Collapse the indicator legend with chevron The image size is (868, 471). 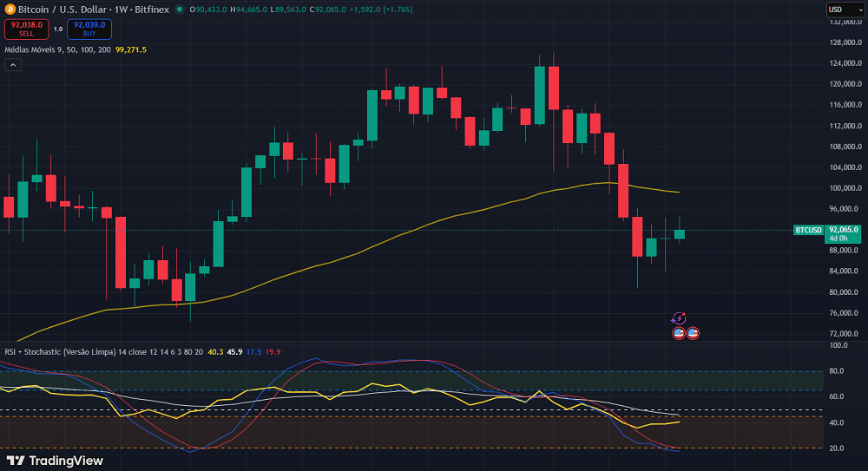(x=13, y=64)
